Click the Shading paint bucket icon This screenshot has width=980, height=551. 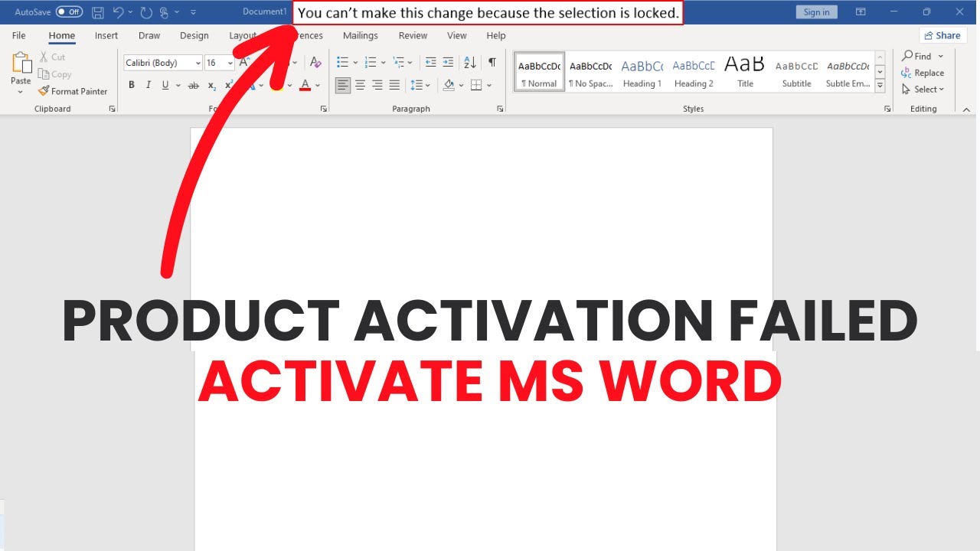[449, 85]
